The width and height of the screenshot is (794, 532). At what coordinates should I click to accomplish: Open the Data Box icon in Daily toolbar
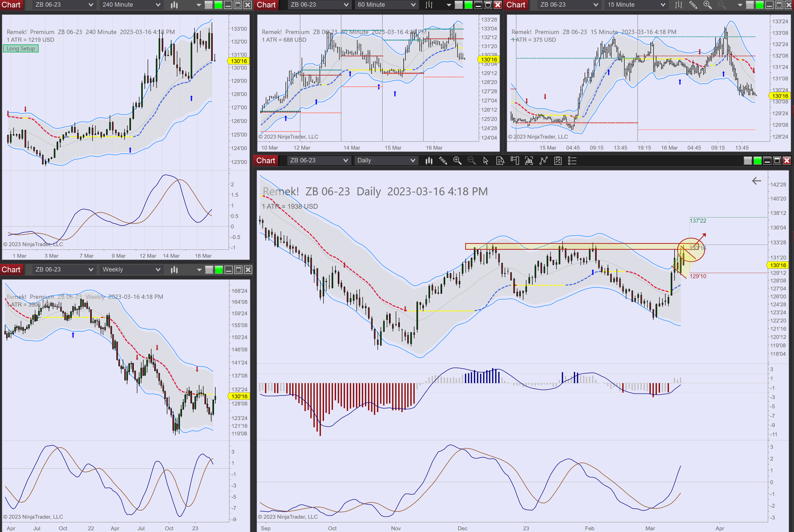[500, 161]
